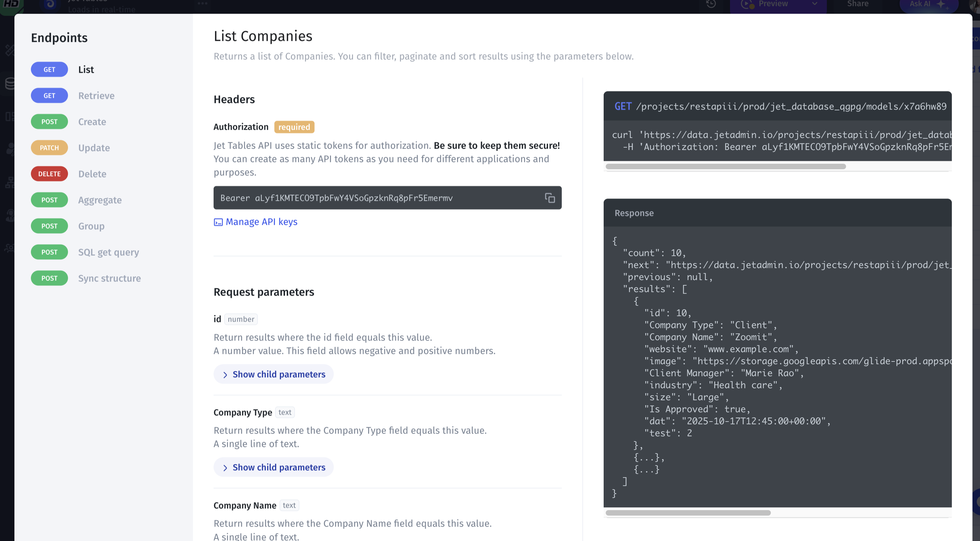980x541 pixels.
Task: Open the Sync structure endpoint
Action: (x=109, y=278)
